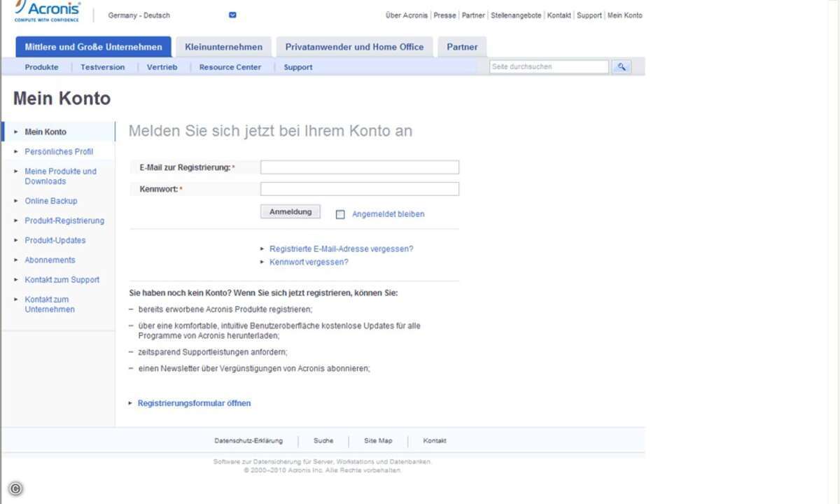This screenshot has height=504, width=840.
Task: Open Über Acronis link
Action: [407, 15]
